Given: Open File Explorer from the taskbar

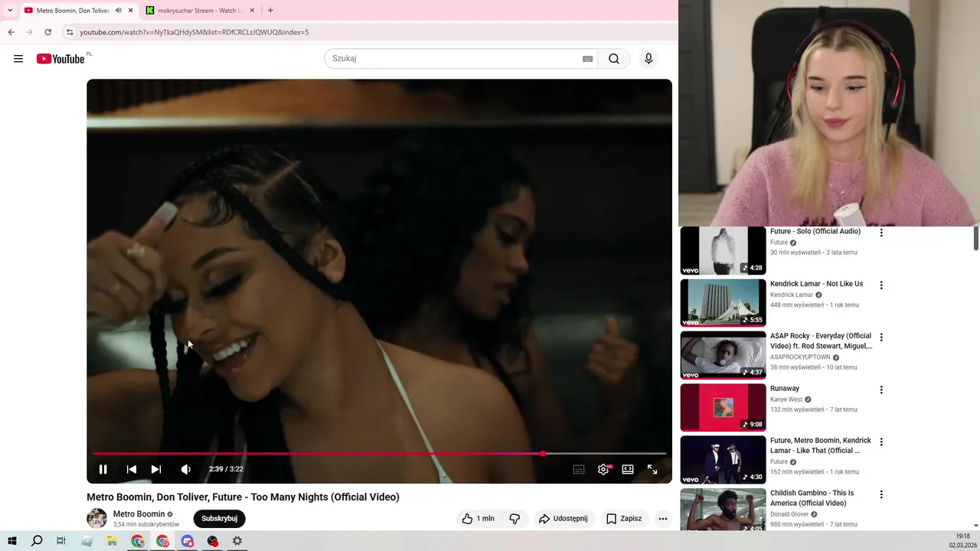Looking at the screenshot, I should pos(112,541).
